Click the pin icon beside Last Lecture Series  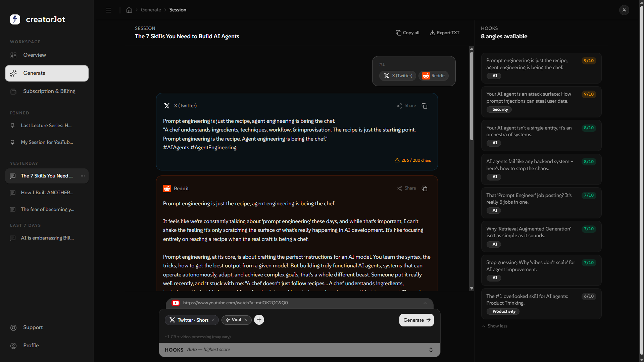coord(13,125)
